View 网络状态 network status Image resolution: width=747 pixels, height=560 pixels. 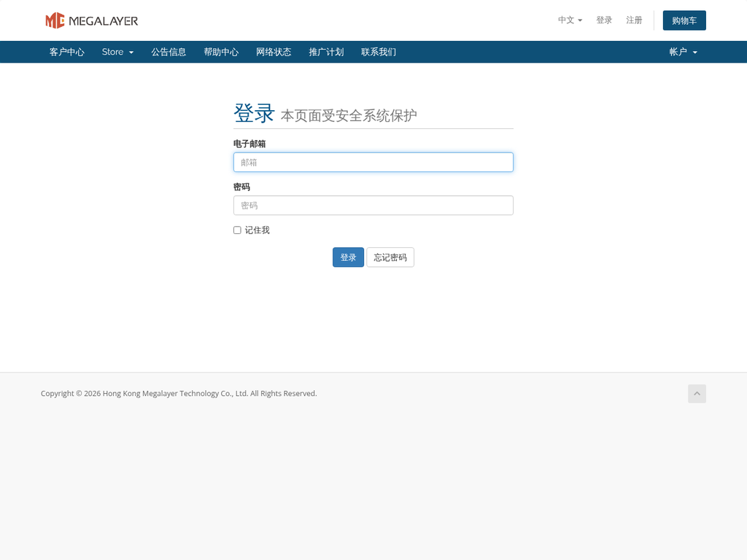(274, 52)
